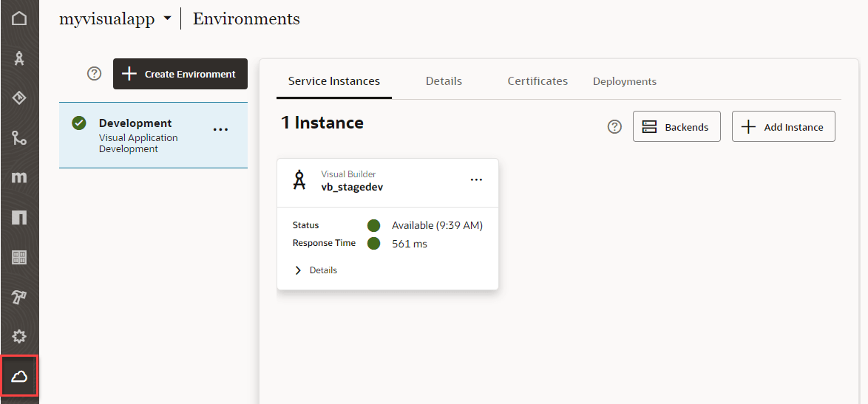Expand Details on the vb_stagedev card
The image size is (868, 404).
tap(316, 270)
